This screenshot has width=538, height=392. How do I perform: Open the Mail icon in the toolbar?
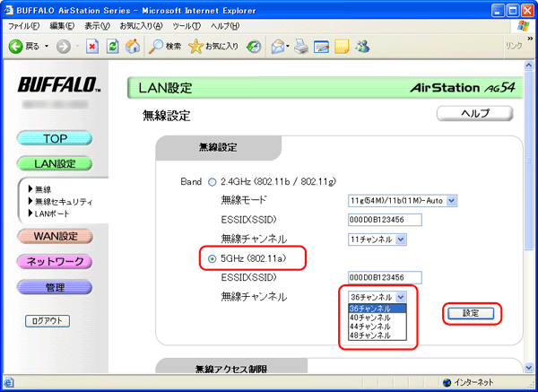279,46
